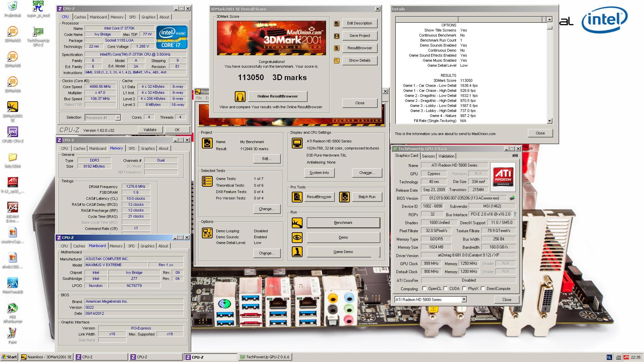Open the Graphics tab in the CPU-Z Memory window
644x362 pixels.
pos(148,148)
